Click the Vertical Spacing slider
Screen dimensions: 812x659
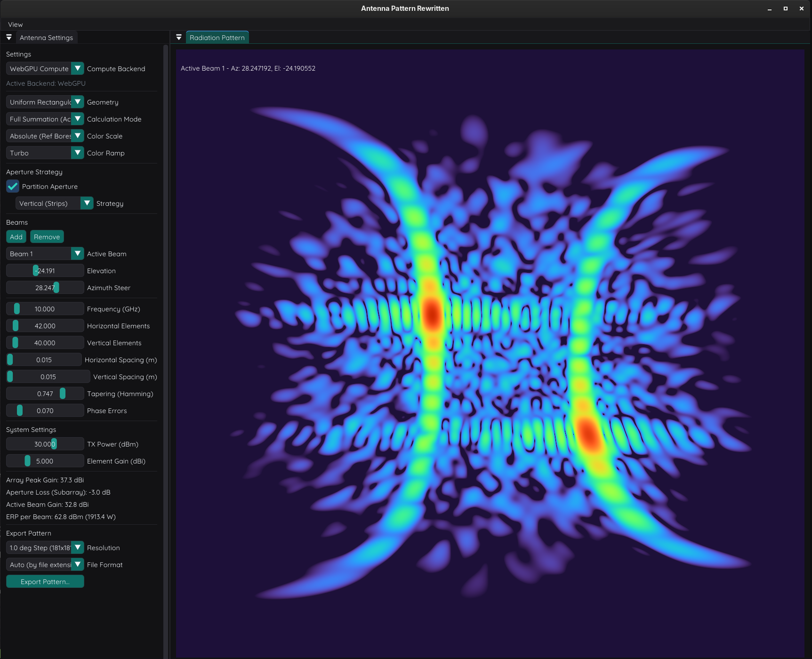click(x=48, y=376)
